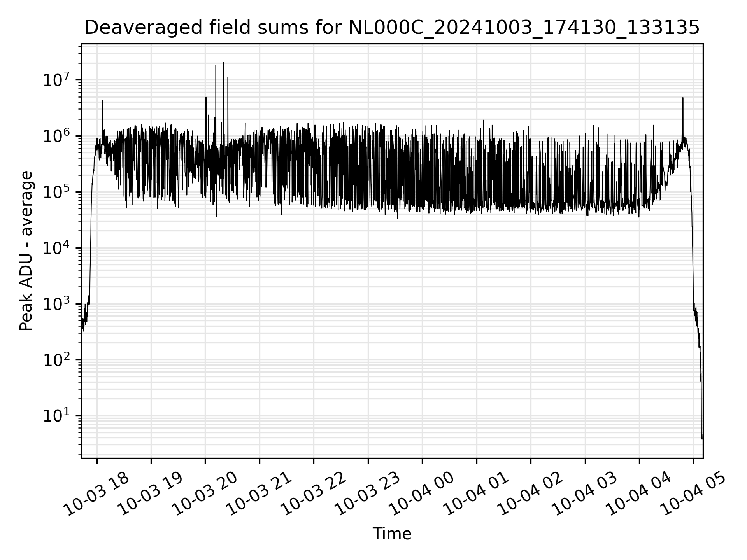The image size is (747, 560).
Task: Click the plot title 'Deaveraged field sums for NL000C_20241003_174130_133135'
Action: click(x=392, y=27)
